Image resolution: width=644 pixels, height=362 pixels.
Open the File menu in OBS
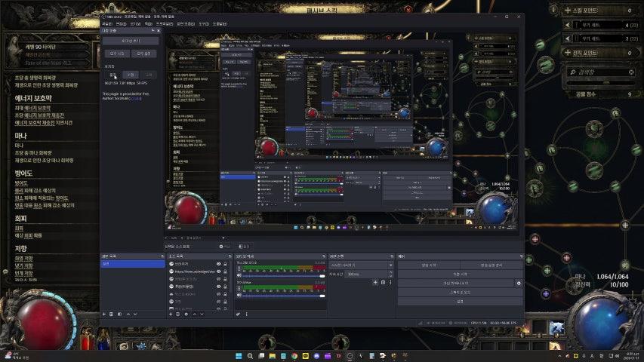(x=107, y=23)
